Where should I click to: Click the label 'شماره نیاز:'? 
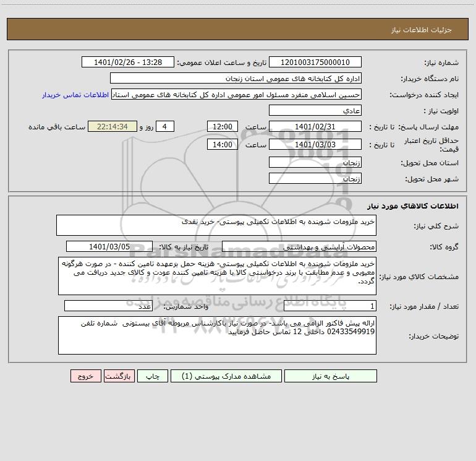(441, 63)
